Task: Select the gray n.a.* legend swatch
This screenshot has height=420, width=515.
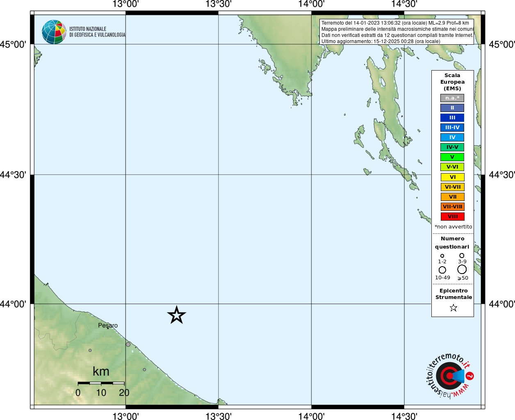Action: 452,98
